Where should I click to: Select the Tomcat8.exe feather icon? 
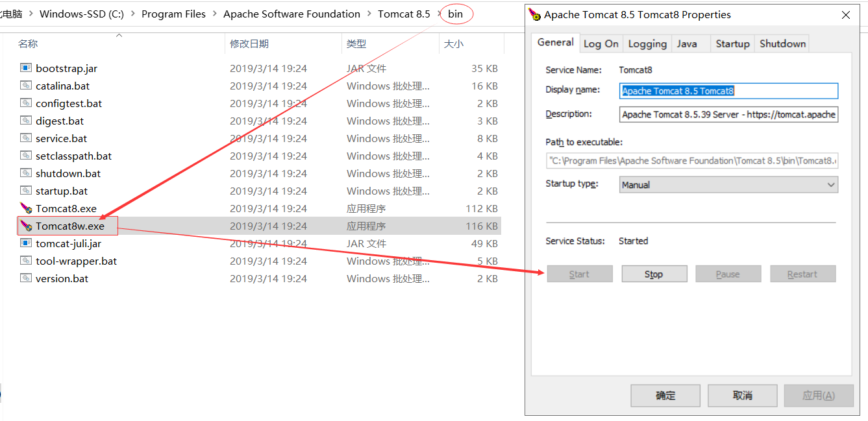(x=26, y=208)
